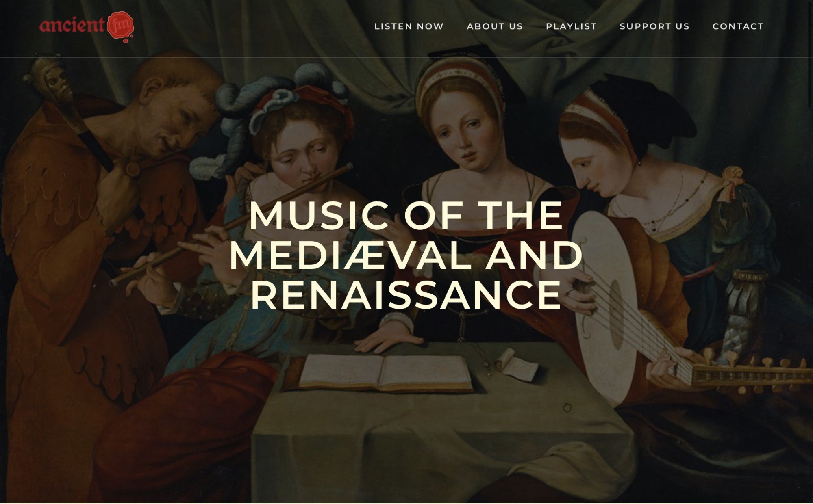
Task: Click the open music book on the table
Action: [x=384, y=373]
